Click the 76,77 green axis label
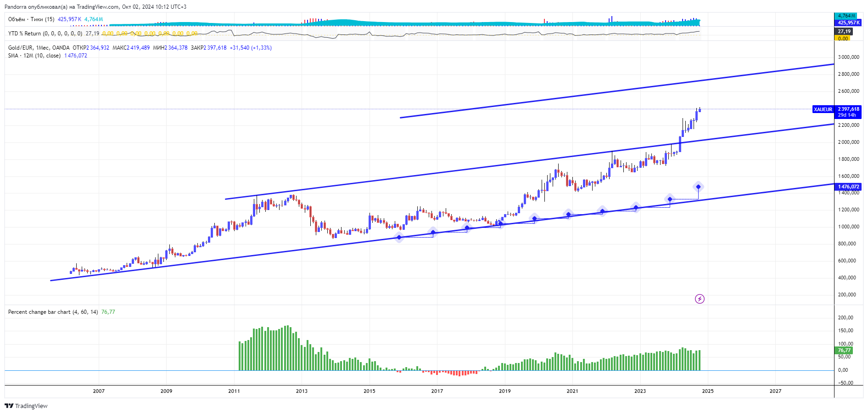 pyautogui.click(x=844, y=350)
